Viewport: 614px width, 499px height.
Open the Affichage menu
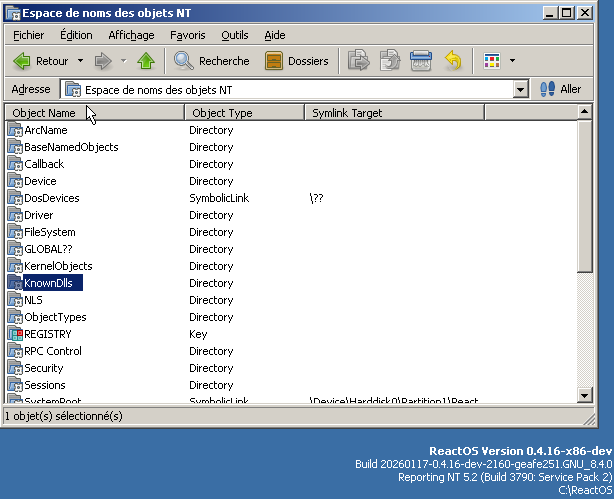pos(131,35)
